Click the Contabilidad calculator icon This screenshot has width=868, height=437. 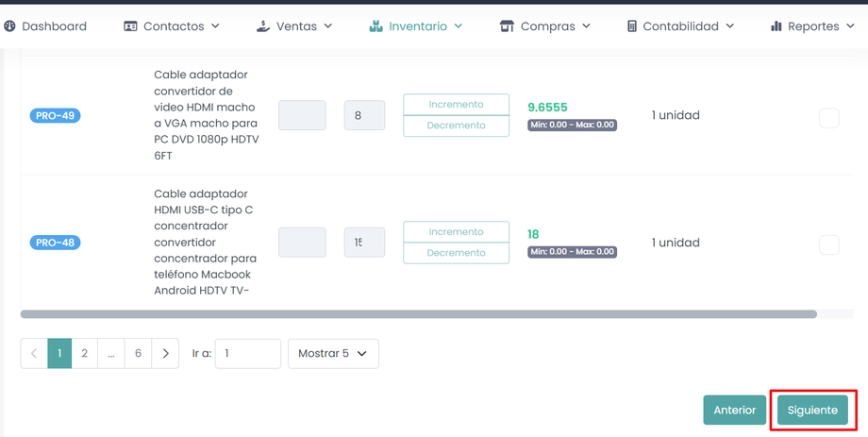pos(632,26)
